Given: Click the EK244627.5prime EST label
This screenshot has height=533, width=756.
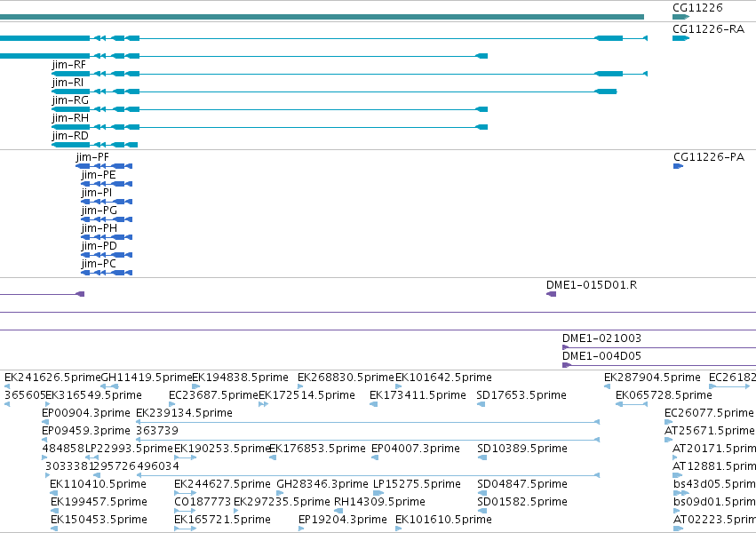Looking at the screenshot, I should click(222, 484).
